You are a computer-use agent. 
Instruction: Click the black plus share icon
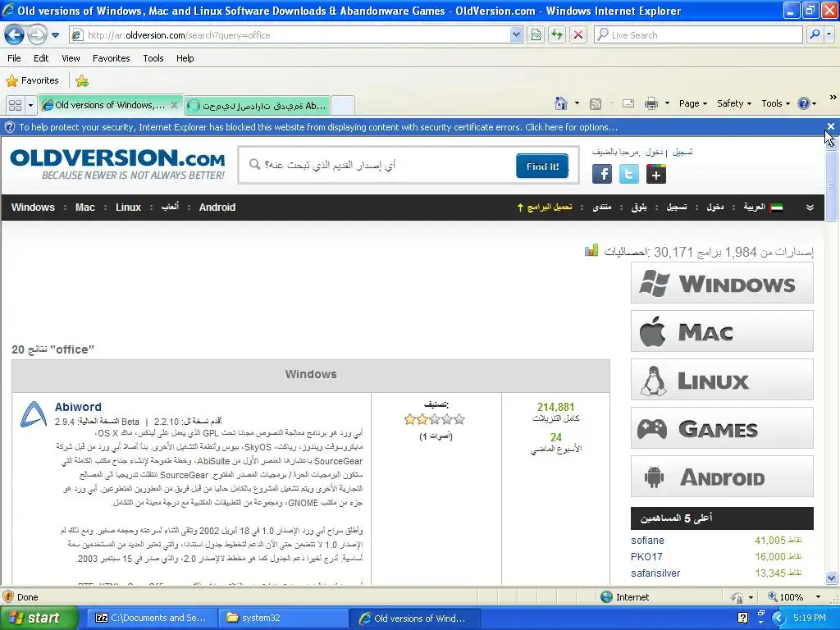[655, 174]
